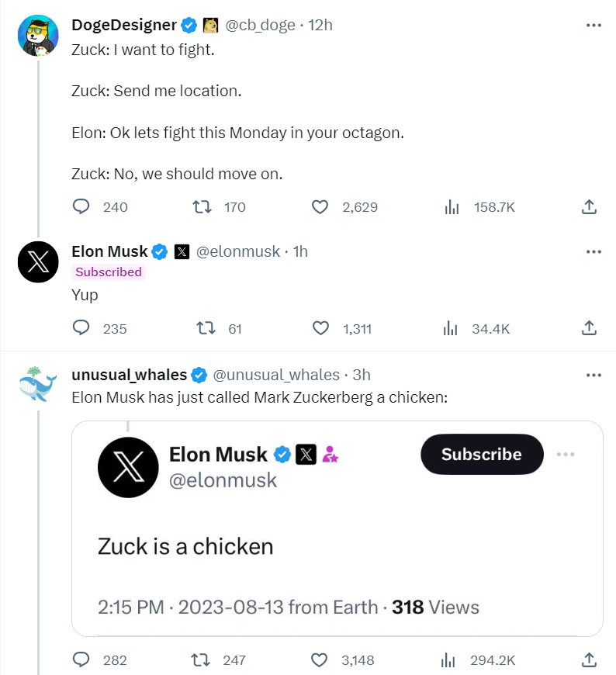
Task: Like DogeDesigner's tweet with 2,629 likes
Action: (320, 207)
